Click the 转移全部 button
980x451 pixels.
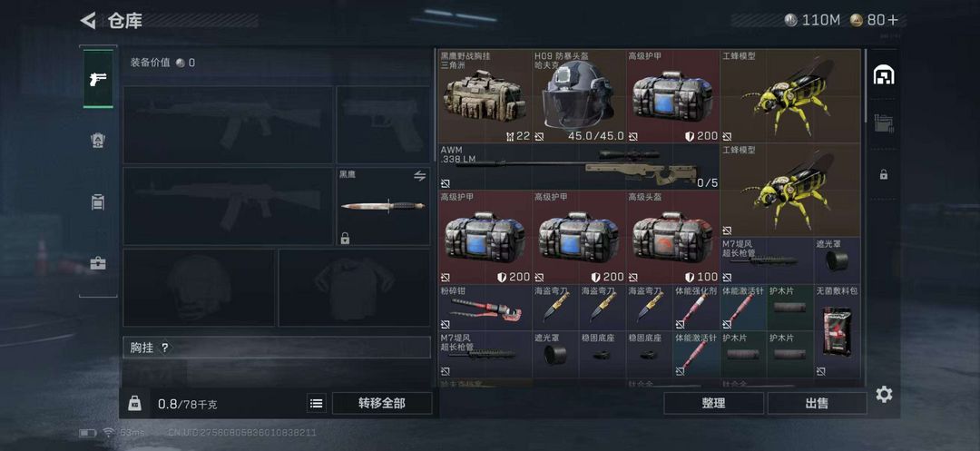[382, 404]
